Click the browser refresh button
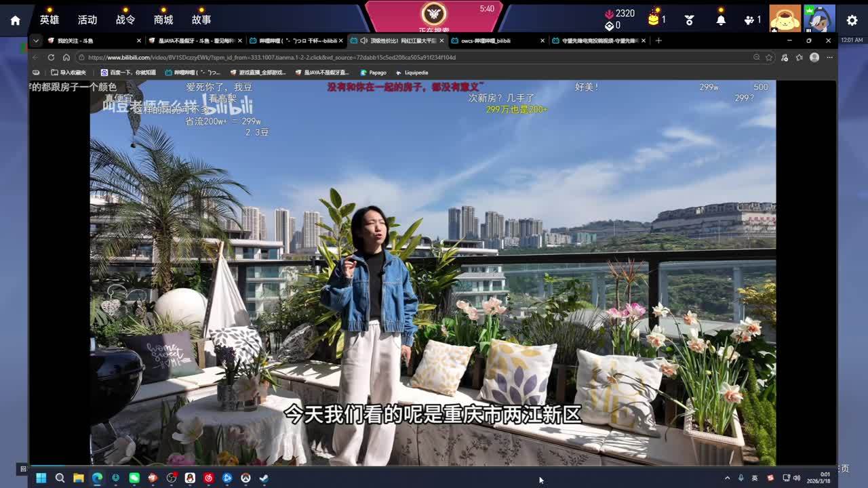868x488 pixels. 51,58
